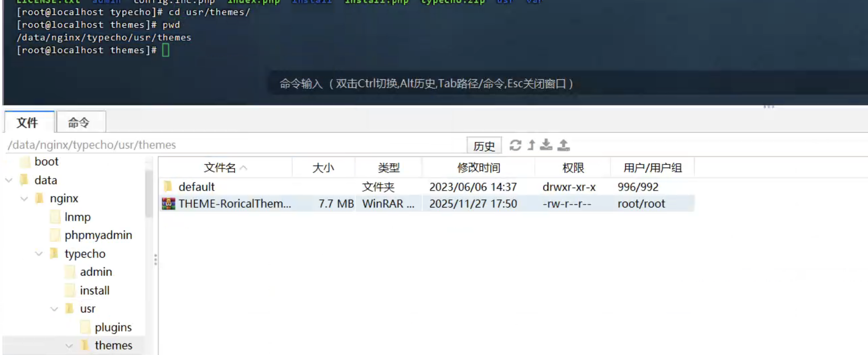Switch to the 命令 tab

80,122
